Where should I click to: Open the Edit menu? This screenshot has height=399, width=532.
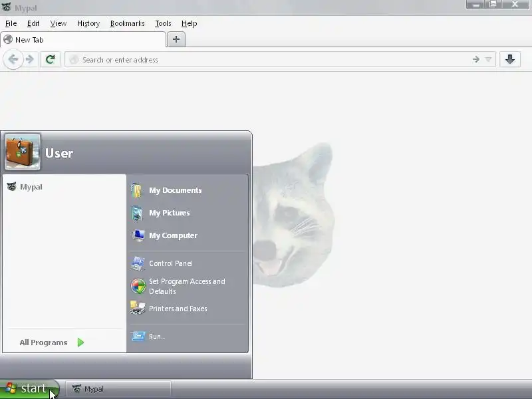pos(33,23)
